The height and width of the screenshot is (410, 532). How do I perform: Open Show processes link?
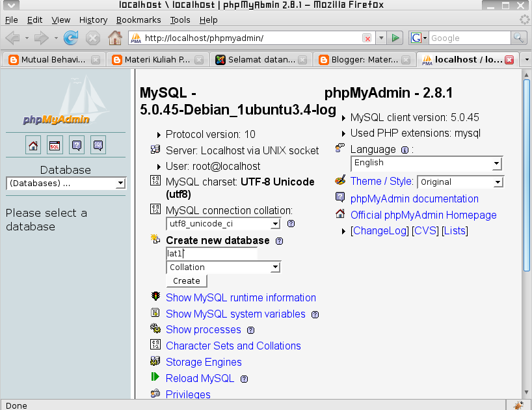click(x=203, y=329)
